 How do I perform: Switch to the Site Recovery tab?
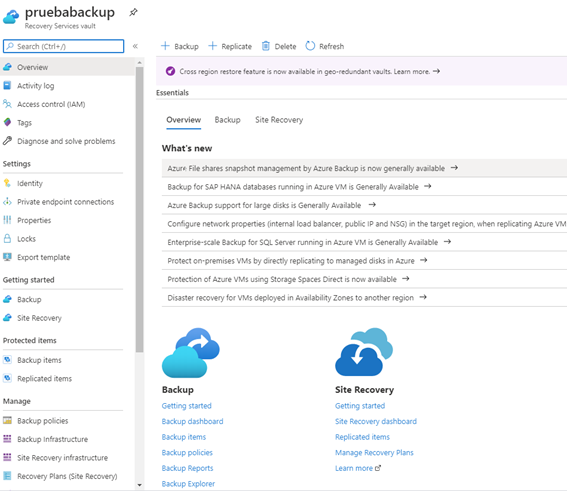click(279, 120)
